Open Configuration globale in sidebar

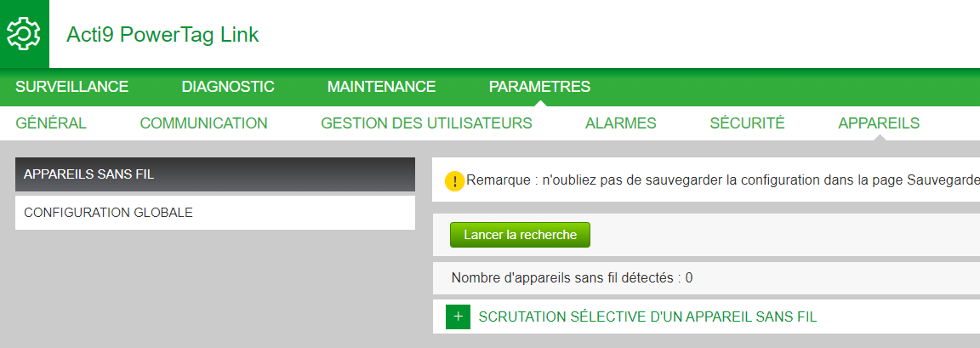pos(215,213)
